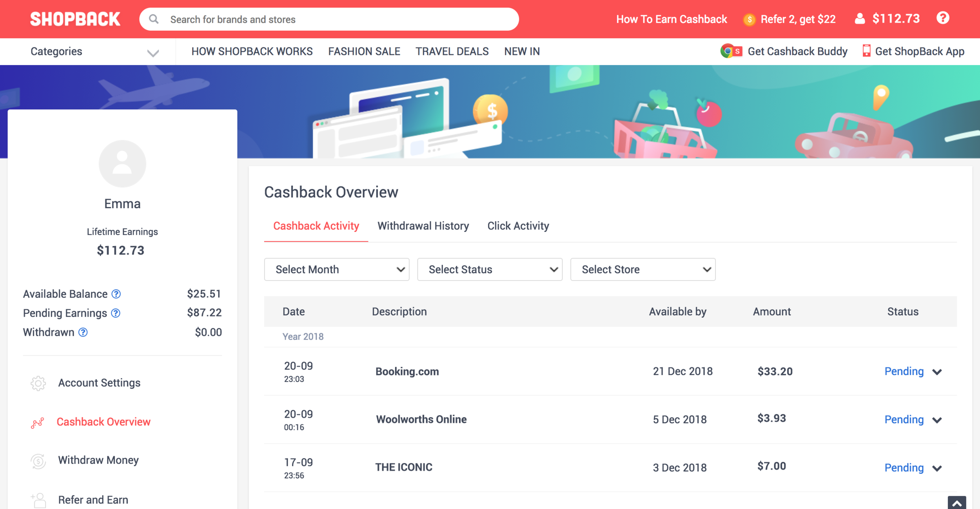Open Withdraw Money in sidebar
Image resolution: width=980 pixels, height=509 pixels.
click(98, 460)
